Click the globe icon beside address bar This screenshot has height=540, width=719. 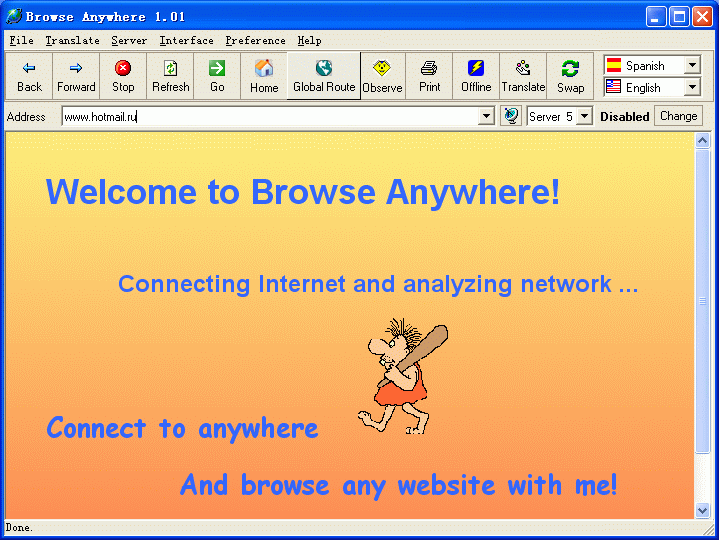tap(511, 116)
